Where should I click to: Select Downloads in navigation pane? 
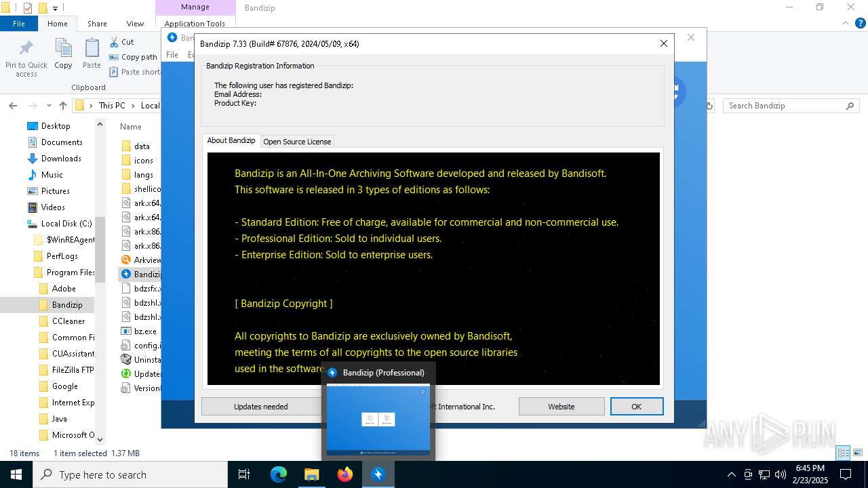[61, 159]
